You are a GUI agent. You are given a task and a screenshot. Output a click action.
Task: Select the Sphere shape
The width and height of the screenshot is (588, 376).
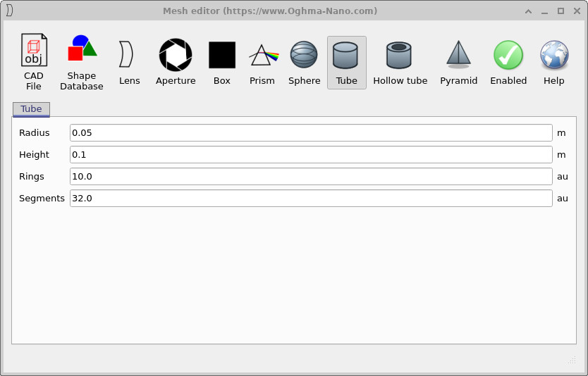[305, 62]
